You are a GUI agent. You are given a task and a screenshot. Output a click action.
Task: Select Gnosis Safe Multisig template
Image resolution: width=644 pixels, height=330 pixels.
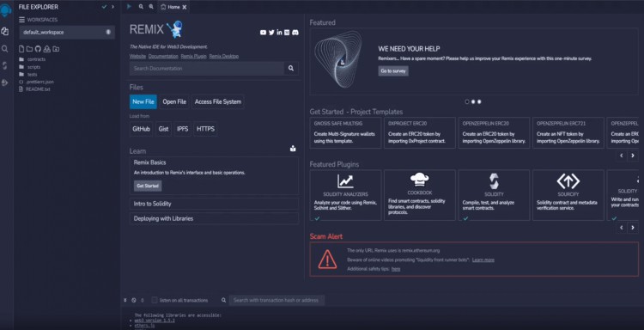tap(345, 132)
